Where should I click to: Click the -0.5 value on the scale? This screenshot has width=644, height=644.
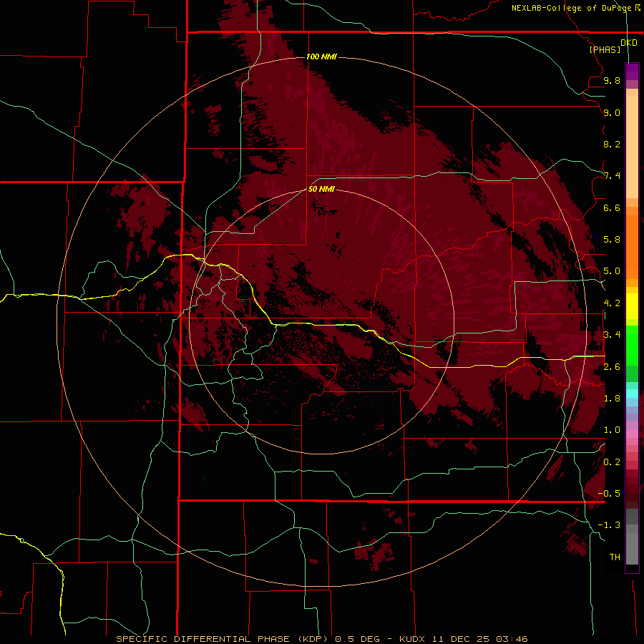coord(609,494)
